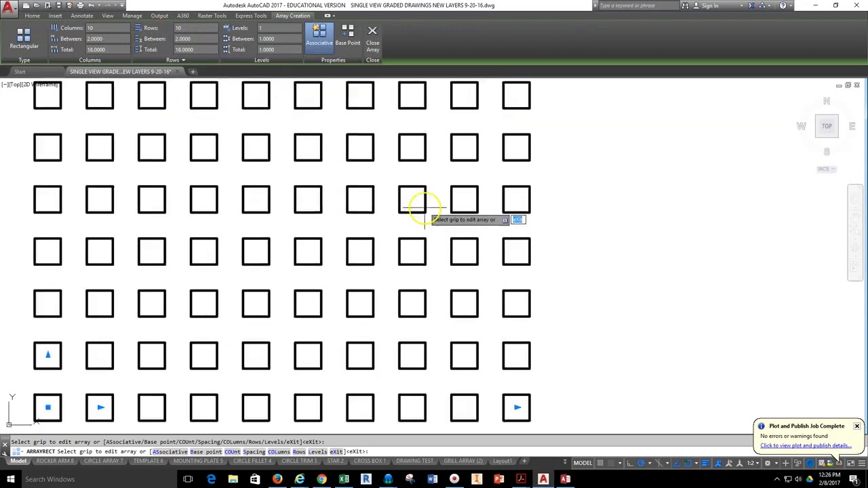Viewport: 868px width, 488px height.
Task: Close the Plot and Publish notification
Action: (x=857, y=426)
